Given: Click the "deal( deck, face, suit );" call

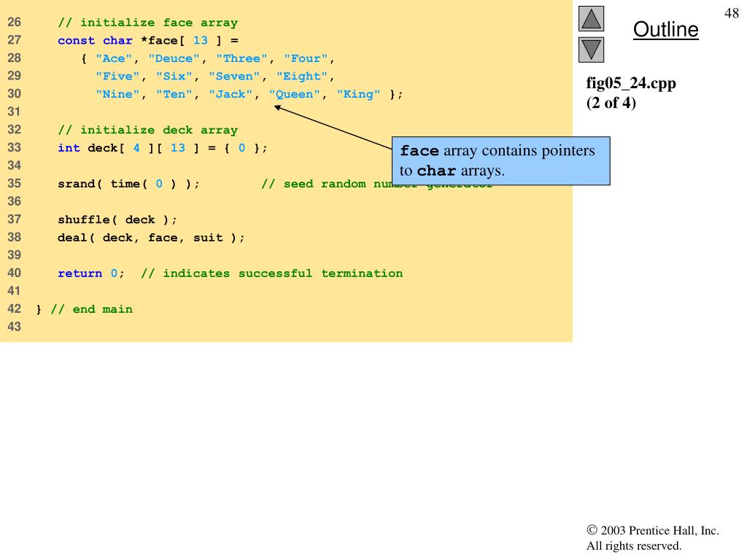Looking at the screenshot, I should click(151, 238).
